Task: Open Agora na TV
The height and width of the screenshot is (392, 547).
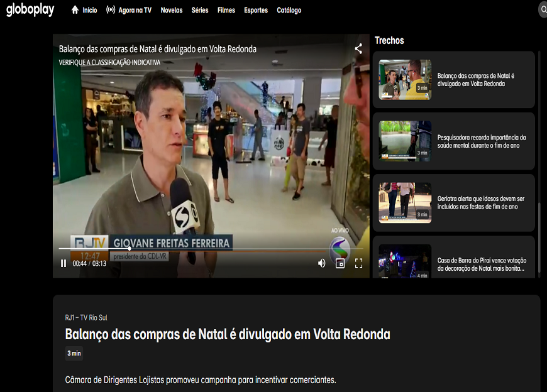Action: pyautogui.click(x=135, y=10)
